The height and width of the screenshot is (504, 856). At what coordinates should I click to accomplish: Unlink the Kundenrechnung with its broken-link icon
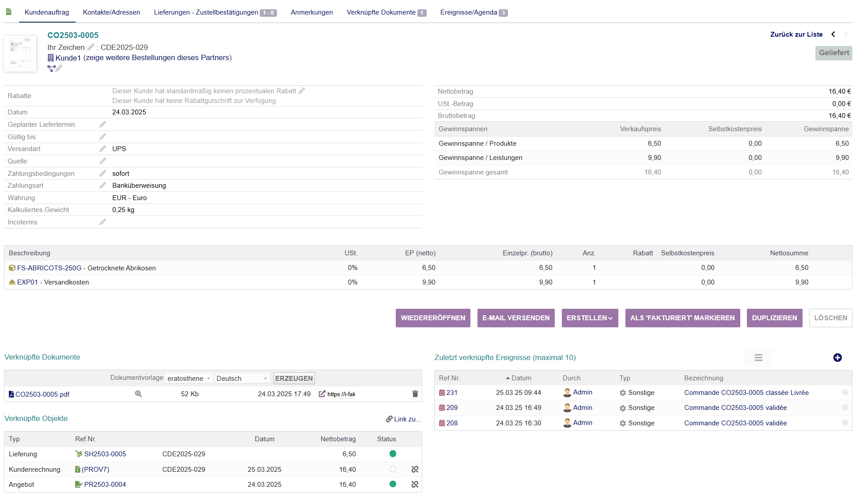pos(414,470)
